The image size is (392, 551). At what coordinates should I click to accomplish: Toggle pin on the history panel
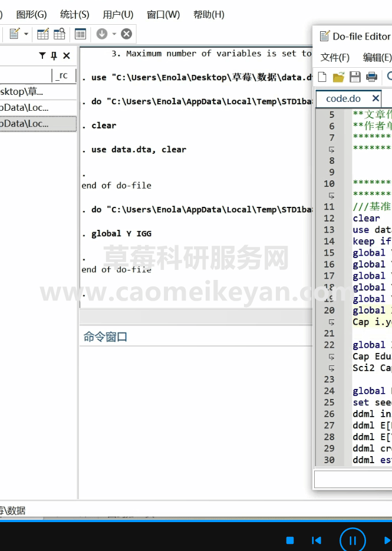(x=54, y=55)
